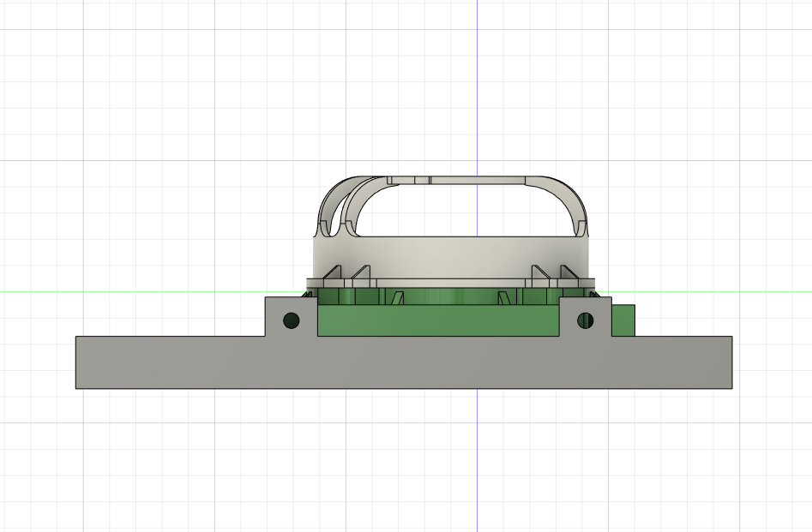Select the beige cylindrical ring body
Image resolution: width=812 pixels, height=532 pixels.
coord(450,258)
